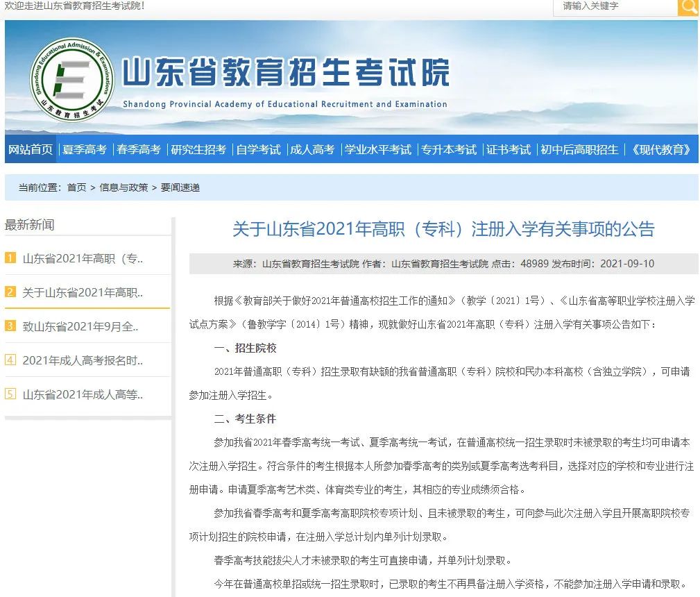
Task: Click the 最新新闻 sidebar heading
Action: [x=29, y=225]
